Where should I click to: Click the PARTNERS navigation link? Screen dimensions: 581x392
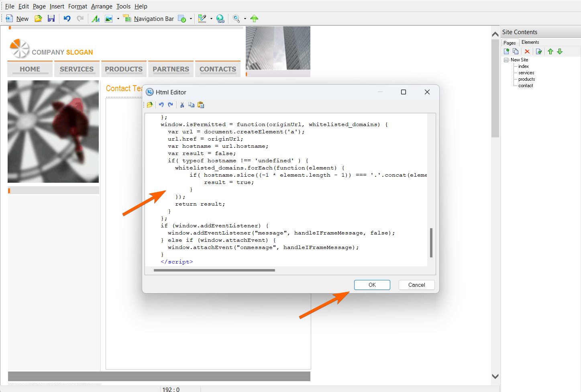coord(171,69)
